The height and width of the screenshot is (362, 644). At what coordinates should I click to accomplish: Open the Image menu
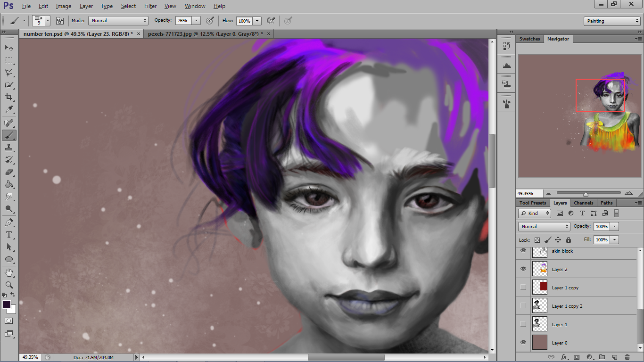coord(64,6)
